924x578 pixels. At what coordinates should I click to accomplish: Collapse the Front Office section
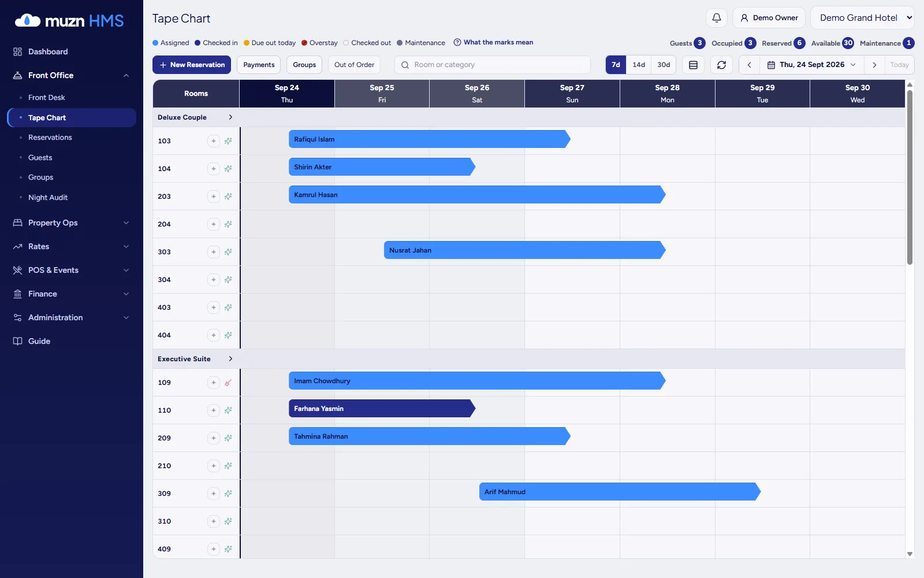72,75
